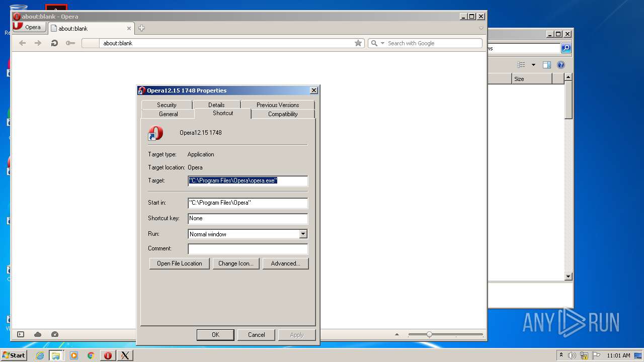Add a new tab with plus button

[x=141, y=28]
